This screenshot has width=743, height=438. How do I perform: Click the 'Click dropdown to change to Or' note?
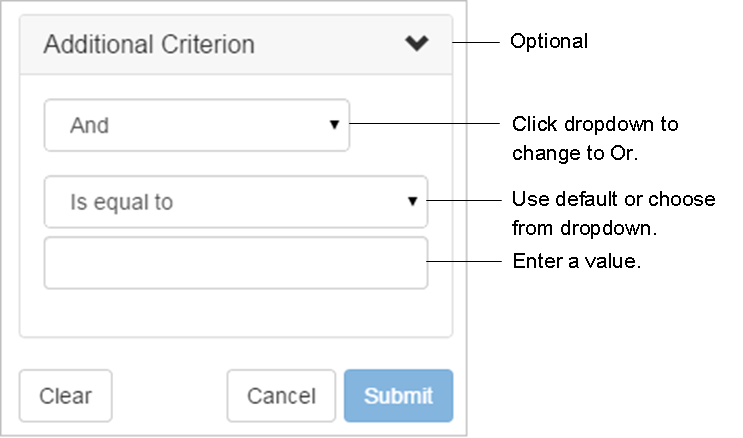click(595, 138)
